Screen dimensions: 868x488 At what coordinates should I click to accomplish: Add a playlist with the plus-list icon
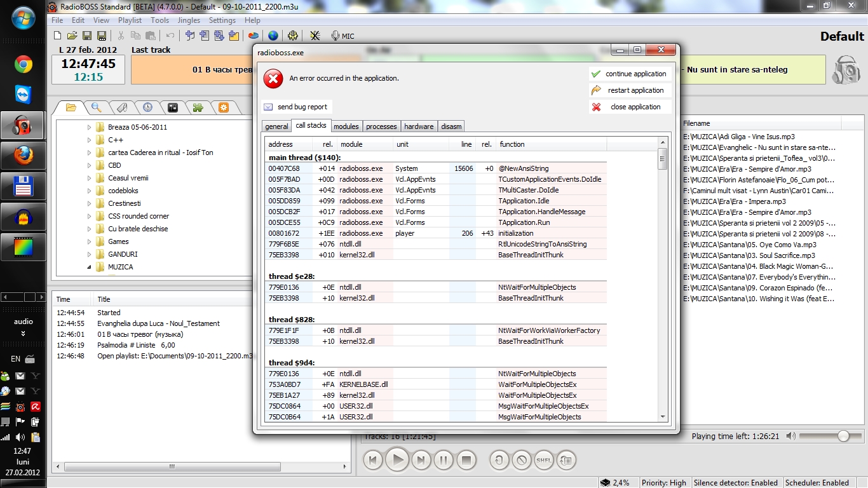click(204, 36)
